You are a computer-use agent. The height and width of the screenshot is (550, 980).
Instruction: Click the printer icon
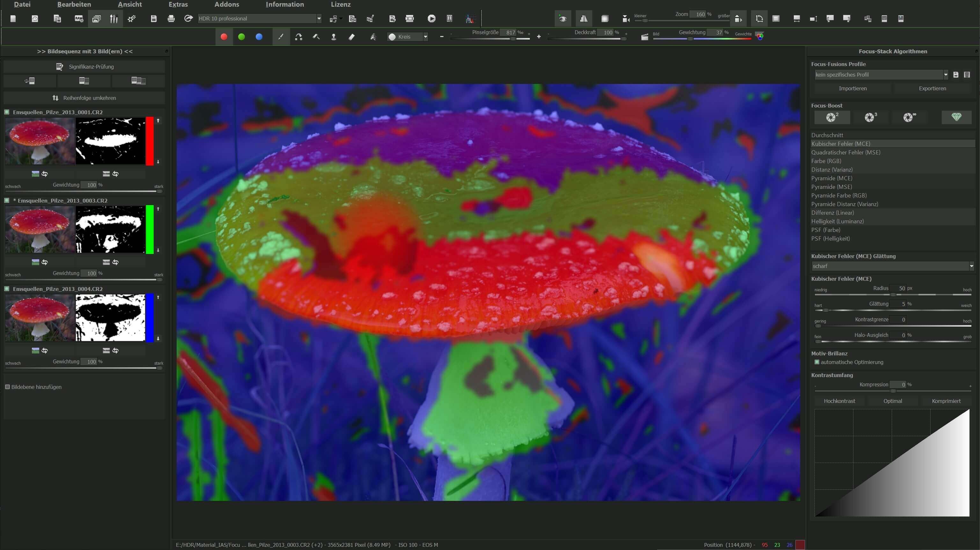(171, 19)
